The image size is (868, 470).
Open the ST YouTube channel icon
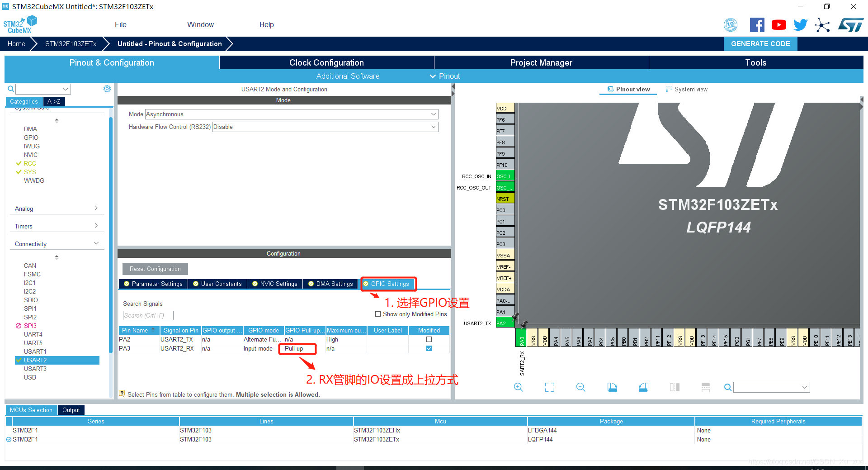(778, 25)
